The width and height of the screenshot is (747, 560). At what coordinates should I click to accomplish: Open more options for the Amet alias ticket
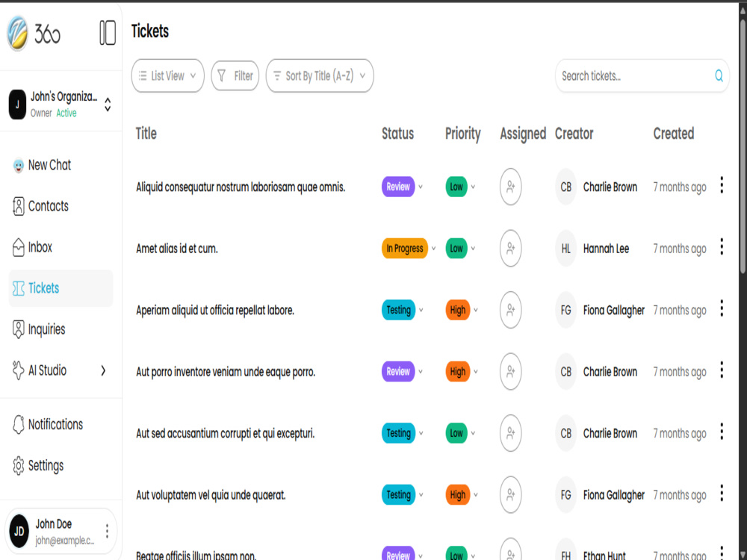point(722,246)
